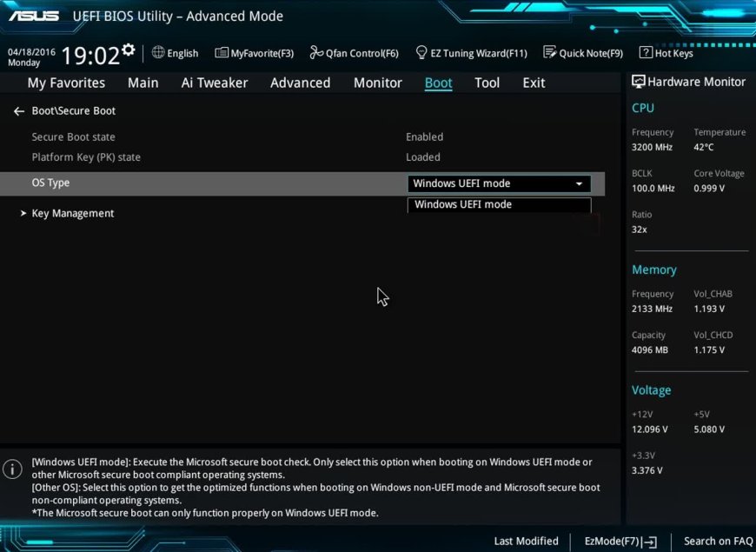Open Quick Note(F9)

click(583, 53)
